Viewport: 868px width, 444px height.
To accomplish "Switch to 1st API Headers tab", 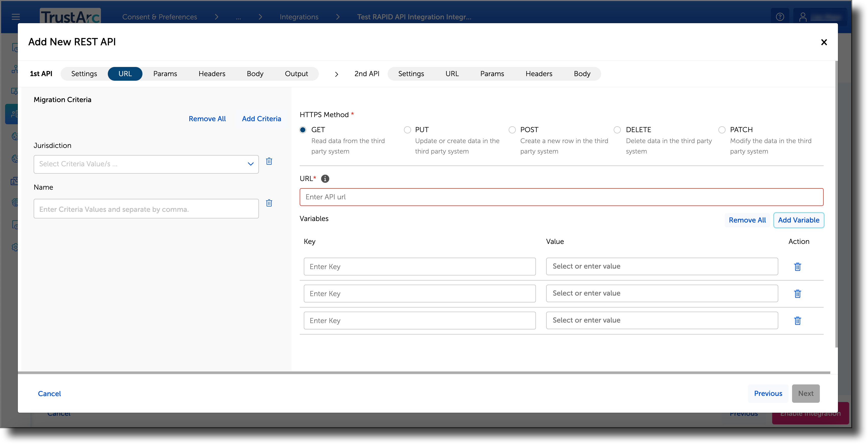I will (212, 74).
